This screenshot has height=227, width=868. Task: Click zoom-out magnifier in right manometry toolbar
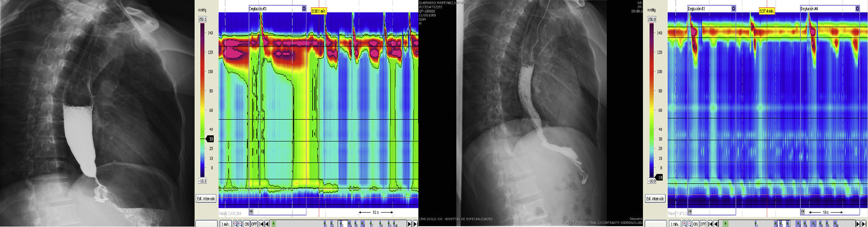[690, 224]
